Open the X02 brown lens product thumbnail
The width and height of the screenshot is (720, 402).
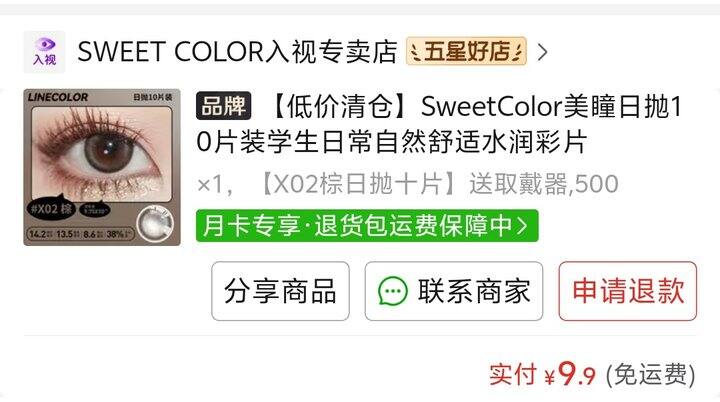click(x=102, y=167)
